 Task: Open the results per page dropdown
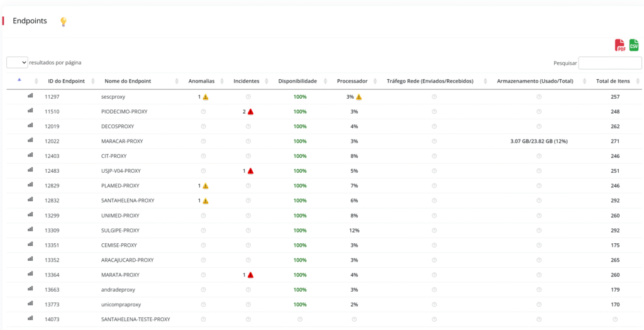17,62
